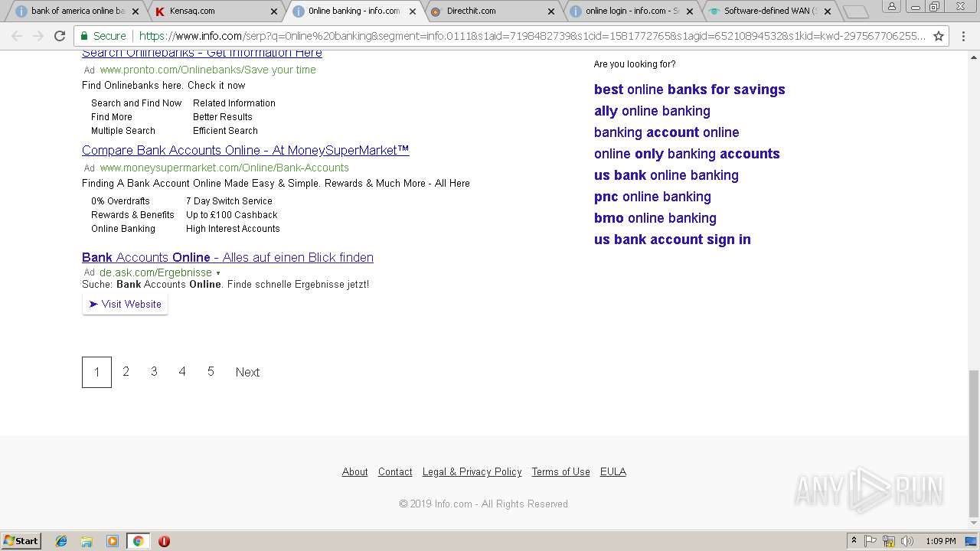Open Efficient Search sitelink
The width and height of the screenshot is (980, 551).
click(225, 131)
